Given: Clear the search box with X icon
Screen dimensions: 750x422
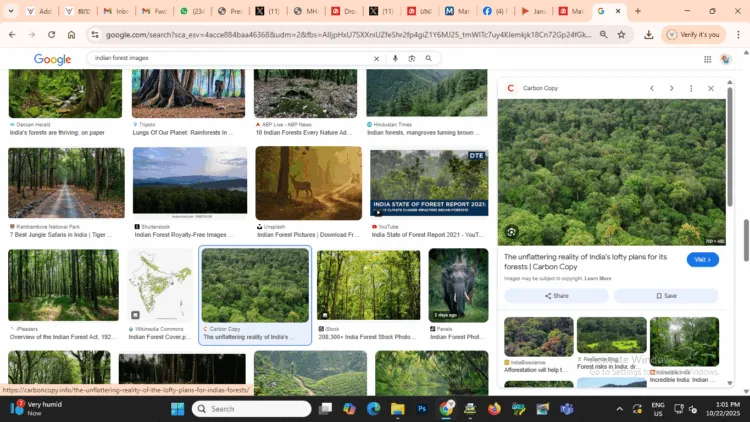Looking at the screenshot, I should [x=376, y=59].
